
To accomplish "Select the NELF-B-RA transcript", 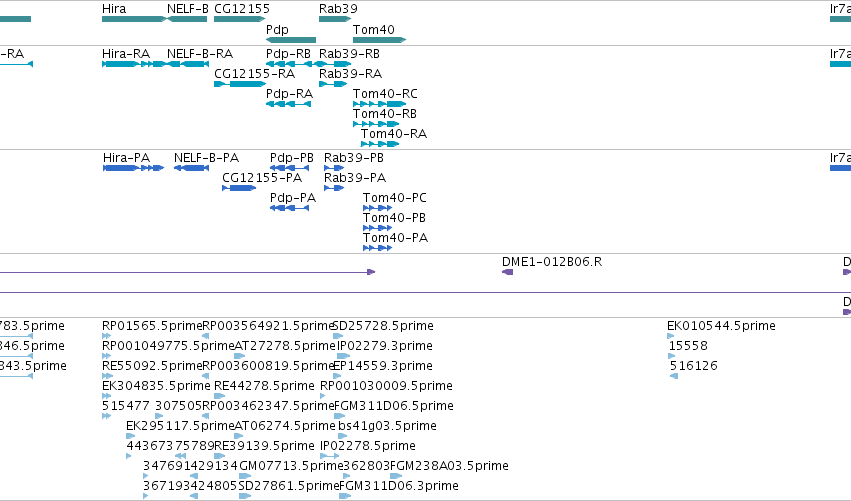I will pyautogui.click(x=187, y=64).
